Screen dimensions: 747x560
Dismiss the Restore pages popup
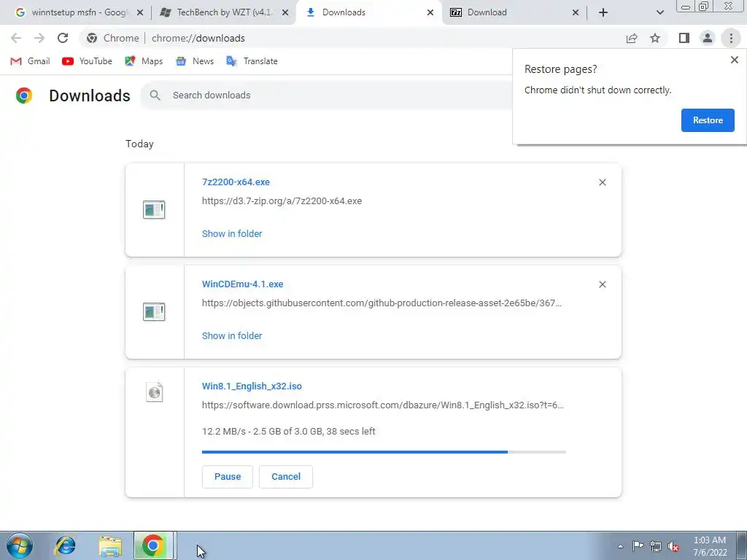pos(734,60)
